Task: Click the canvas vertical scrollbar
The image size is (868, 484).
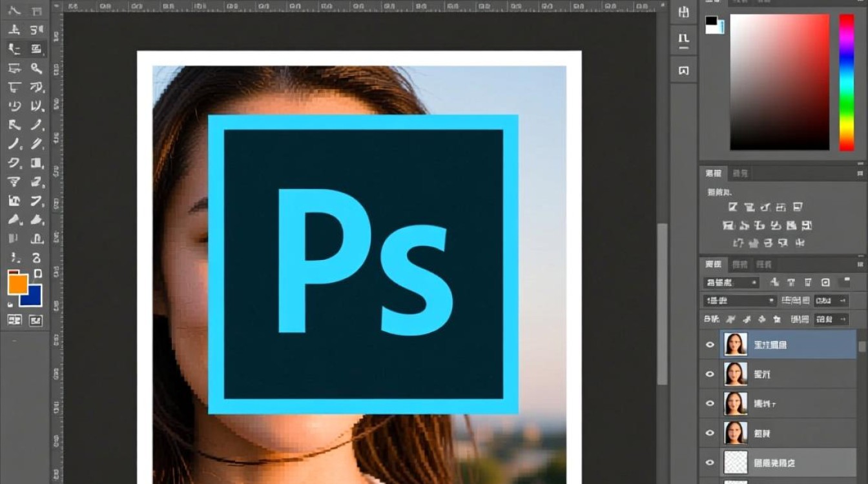Action: point(662,303)
